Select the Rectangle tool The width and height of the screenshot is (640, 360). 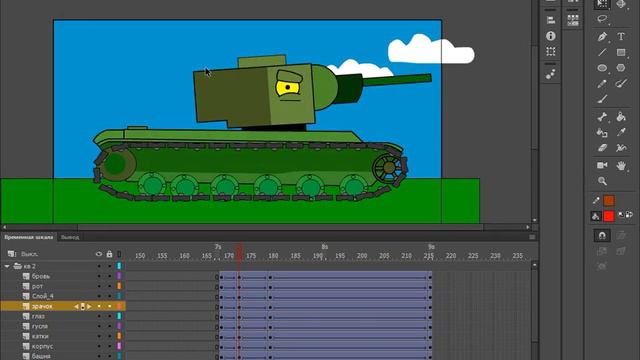621,52
